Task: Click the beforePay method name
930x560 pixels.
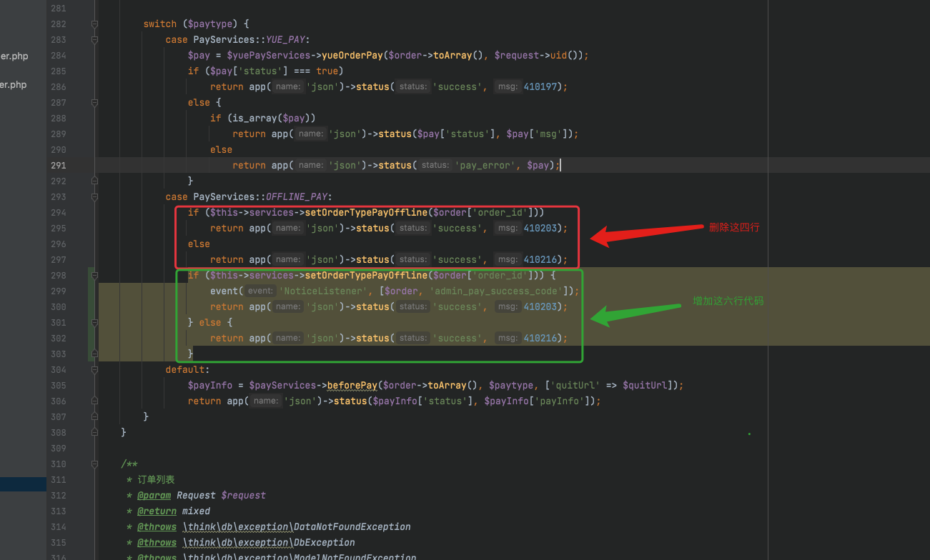Action: tap(352, 386)
